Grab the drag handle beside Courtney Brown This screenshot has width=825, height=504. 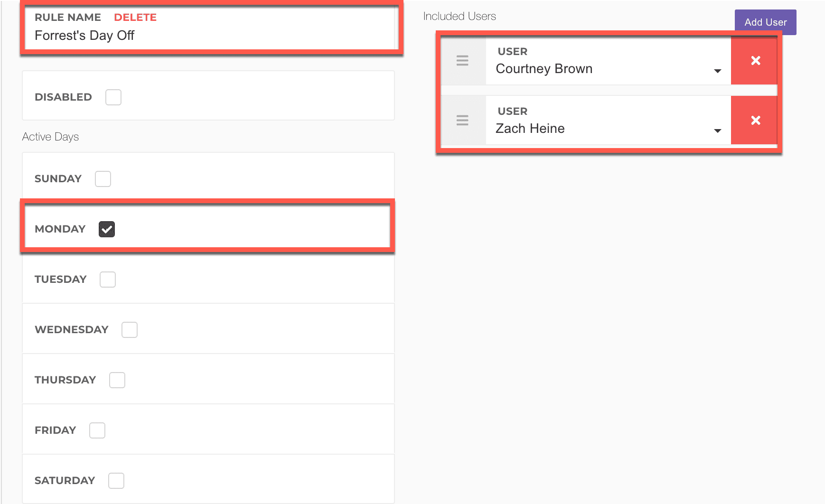point(462,61)
